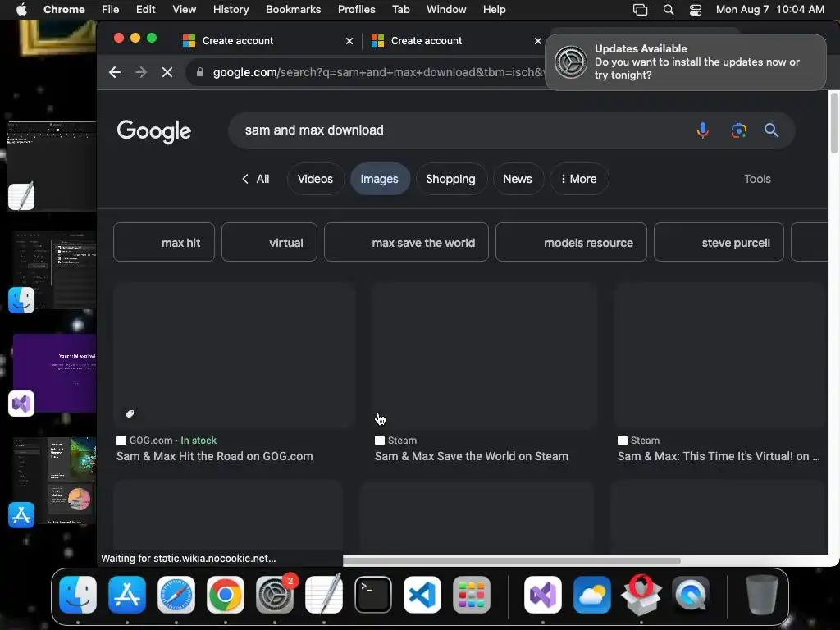Image resolution: width=840 pixels, height=630 pixels.
Task: Click the 'virtual' suggestion chip
Action: tap(269, 242)
